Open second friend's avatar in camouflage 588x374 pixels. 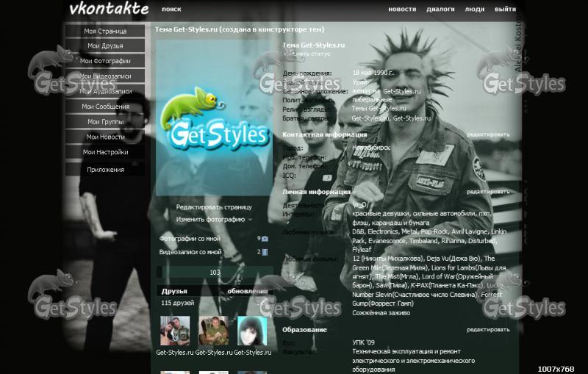(x=213, y=331)
